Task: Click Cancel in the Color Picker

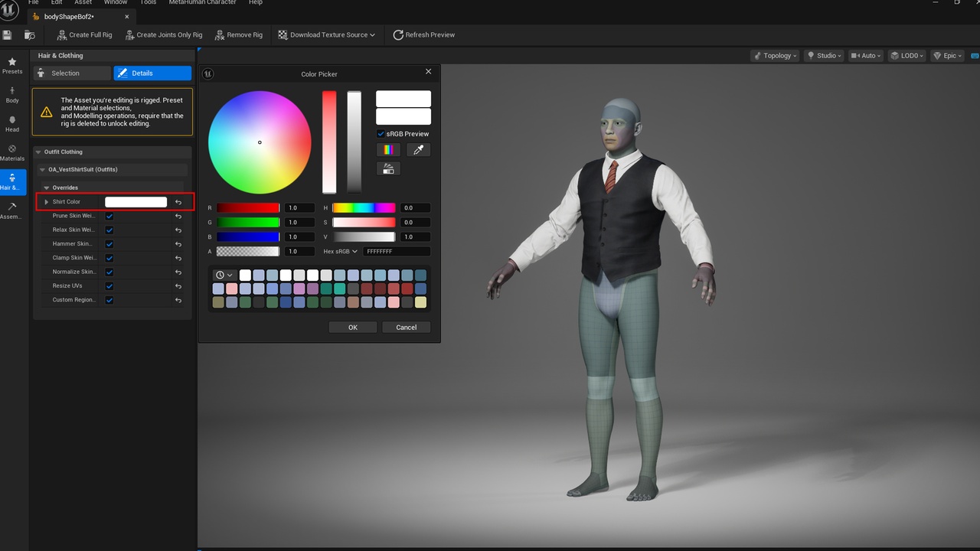Action: (x=407, y=327)
